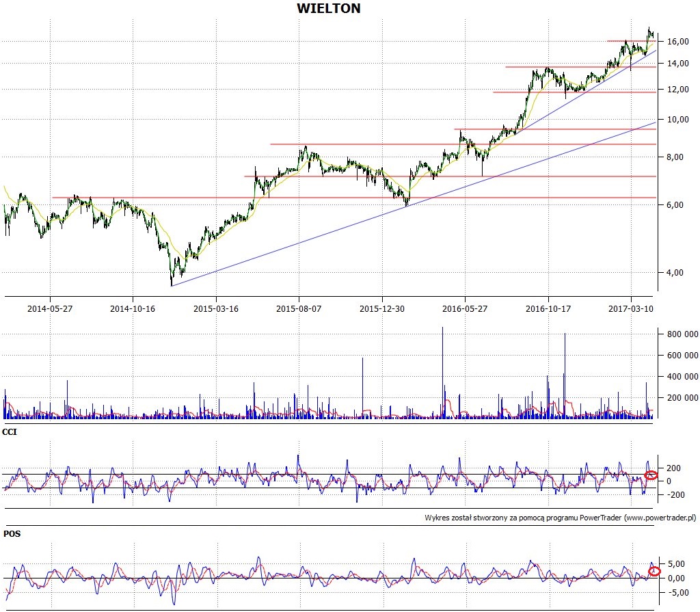This screenshot has height=612, width=700.
Task: Click the 800 000 volume axis label
Action: pyautogui.click(x=683, y=334)
